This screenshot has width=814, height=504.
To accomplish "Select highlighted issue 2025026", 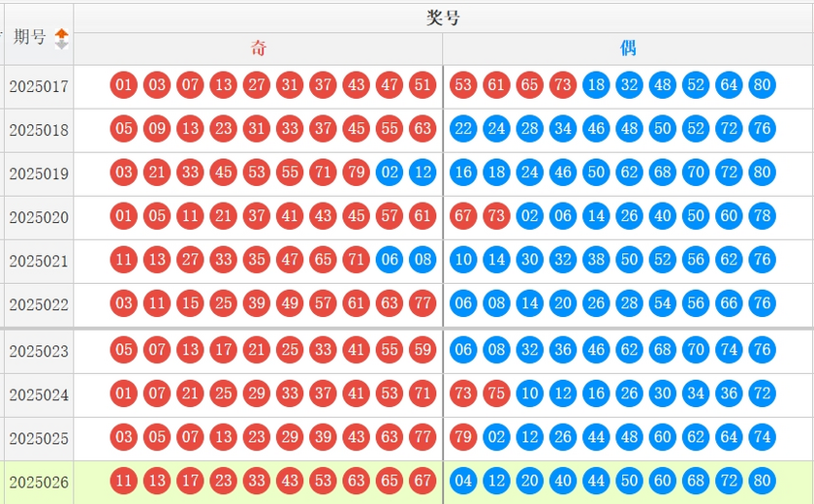I will tap(39, 483).
